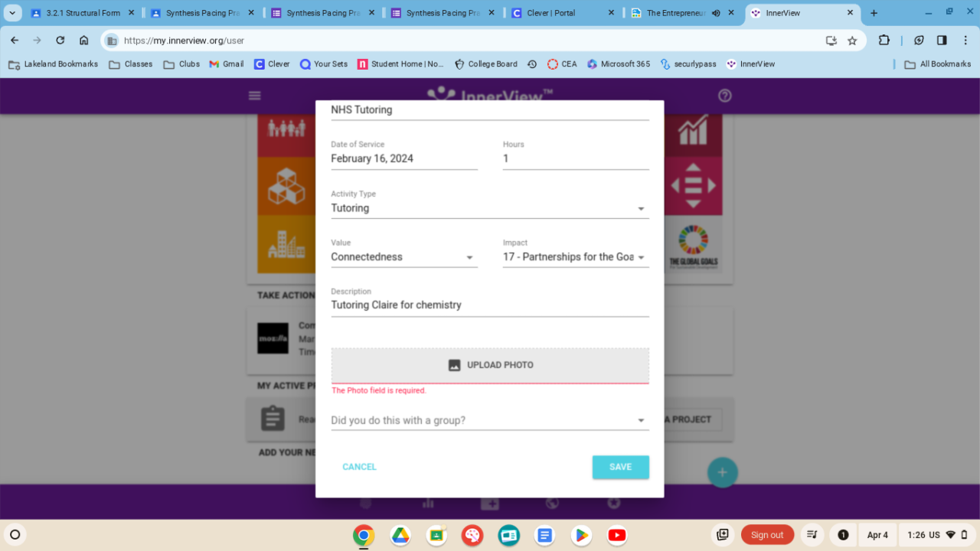Open the Chrome three-dot menu
This screenshot has width=980, height=551.
965,41
